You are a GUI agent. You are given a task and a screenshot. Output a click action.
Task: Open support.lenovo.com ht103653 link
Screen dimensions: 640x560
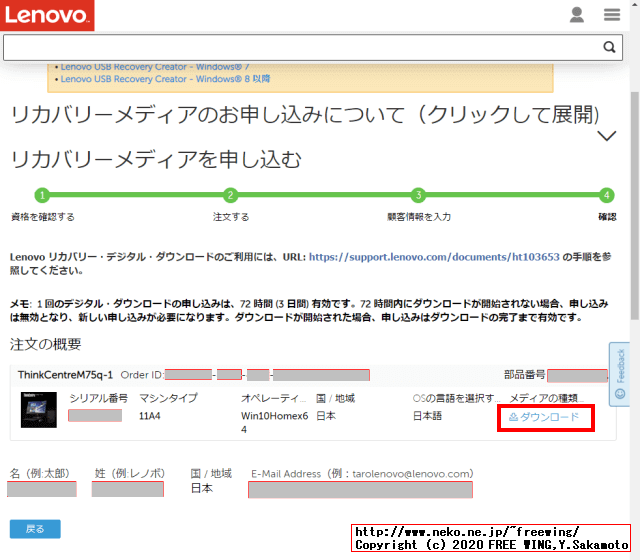[434, 257]
